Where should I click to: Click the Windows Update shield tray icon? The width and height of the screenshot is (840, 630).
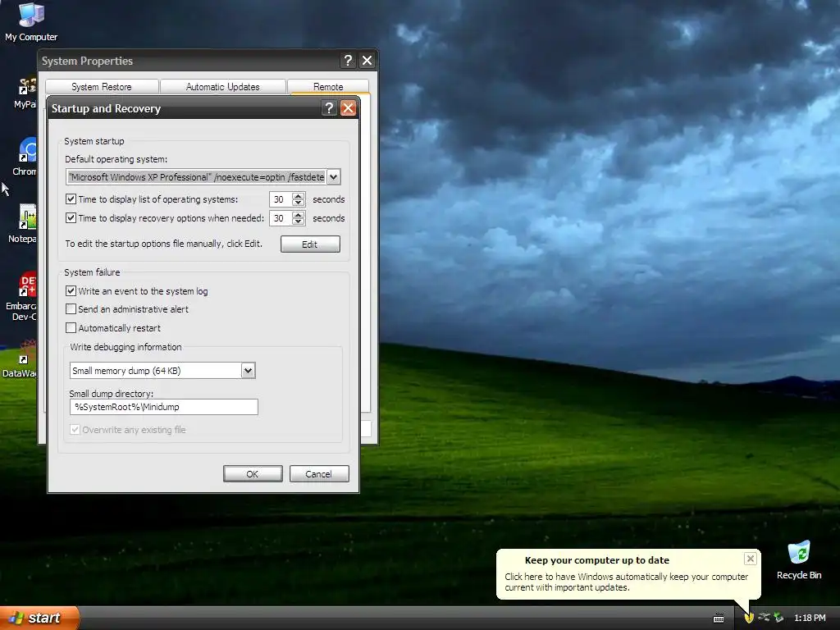click(748, 618)
